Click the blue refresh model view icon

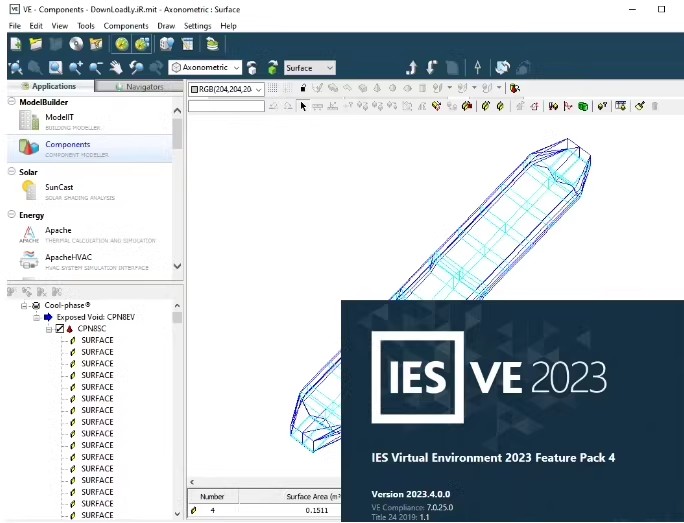click(503, 68)
